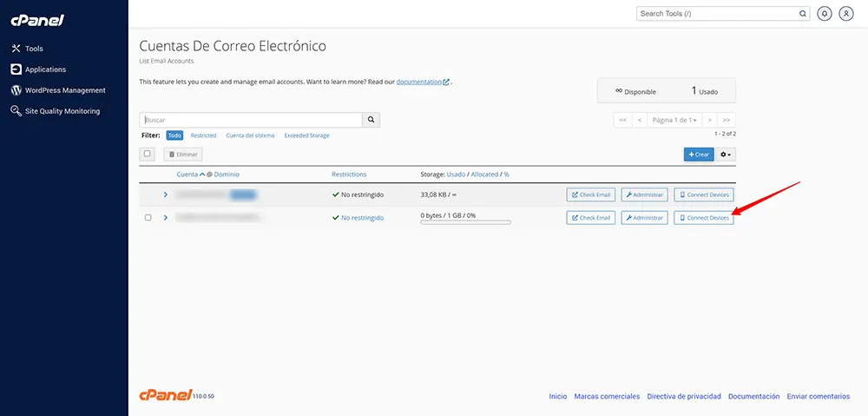The height and width of the screenshot is (416, 868).
Task: Open the Página 1 de 1 dropdown
Action: [674, 120]
